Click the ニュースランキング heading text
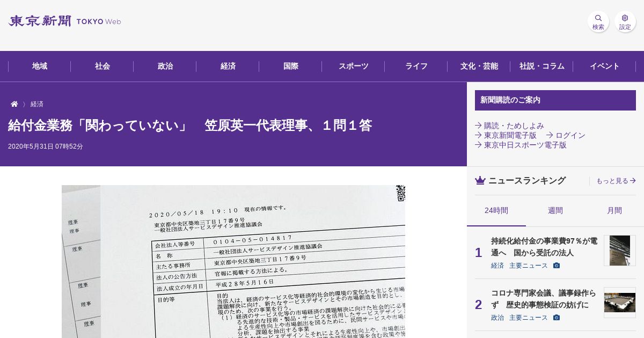Screen dimensions: 644x338 coord(527,181)
